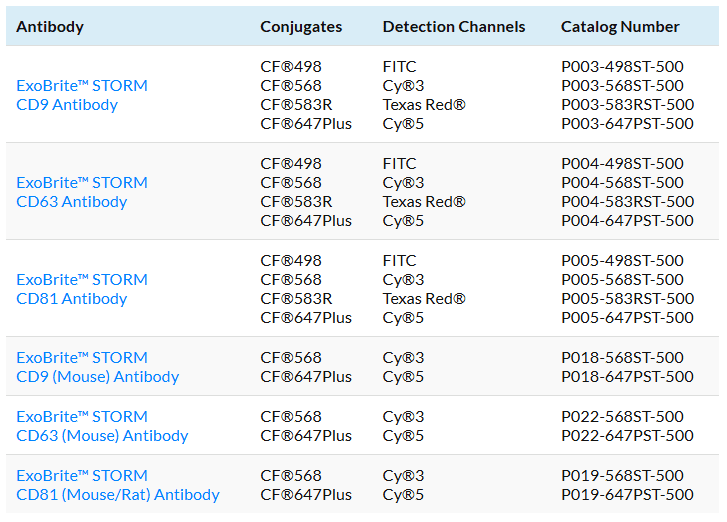Select catalog number P019-568ST-500
The width and height of the screenshot is (727, 522).
tap(622, 475)
